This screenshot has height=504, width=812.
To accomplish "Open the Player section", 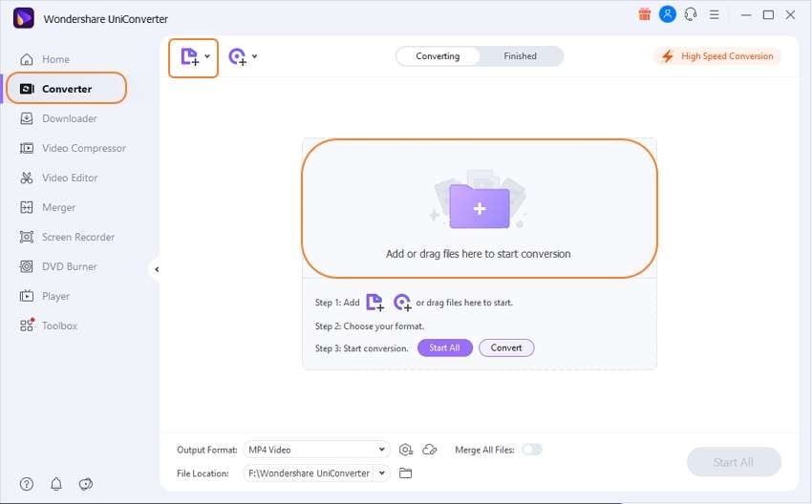I will pyautogui.click(x=55, y=296).
